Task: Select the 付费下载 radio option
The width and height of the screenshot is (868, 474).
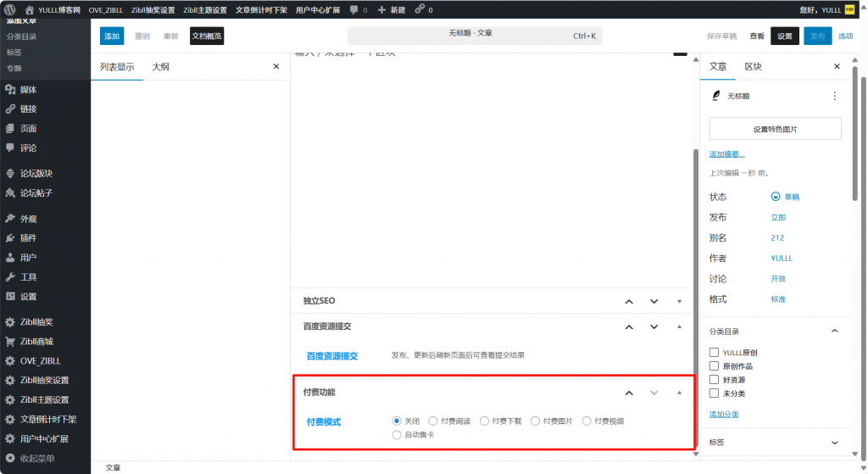Action: (x=484, y=421)
